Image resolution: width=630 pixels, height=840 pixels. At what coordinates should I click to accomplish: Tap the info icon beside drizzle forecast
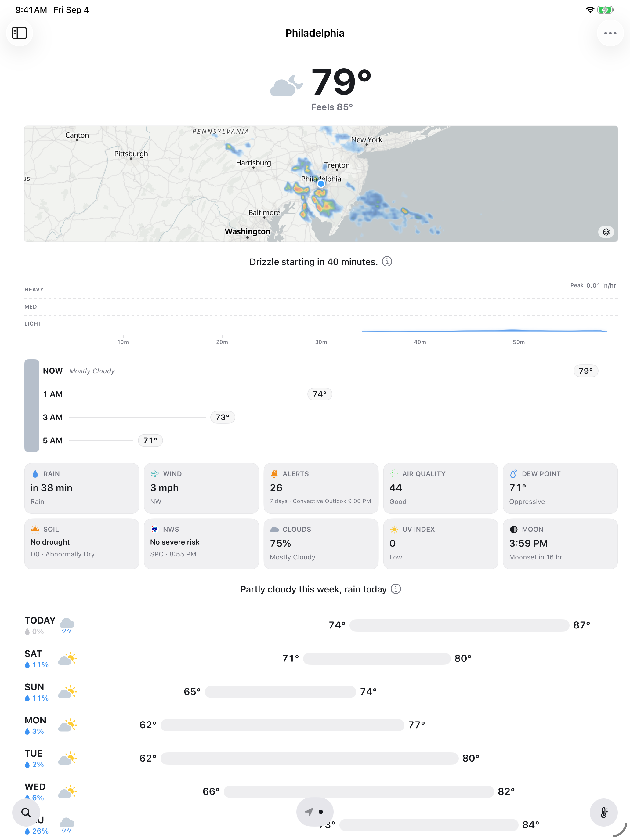[x=387, y=261]
